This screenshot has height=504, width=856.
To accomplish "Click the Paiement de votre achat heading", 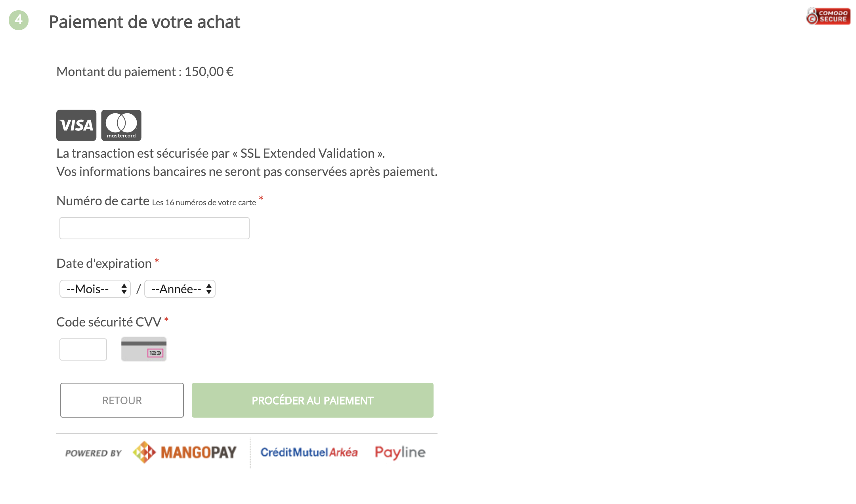I will (145, 22).
